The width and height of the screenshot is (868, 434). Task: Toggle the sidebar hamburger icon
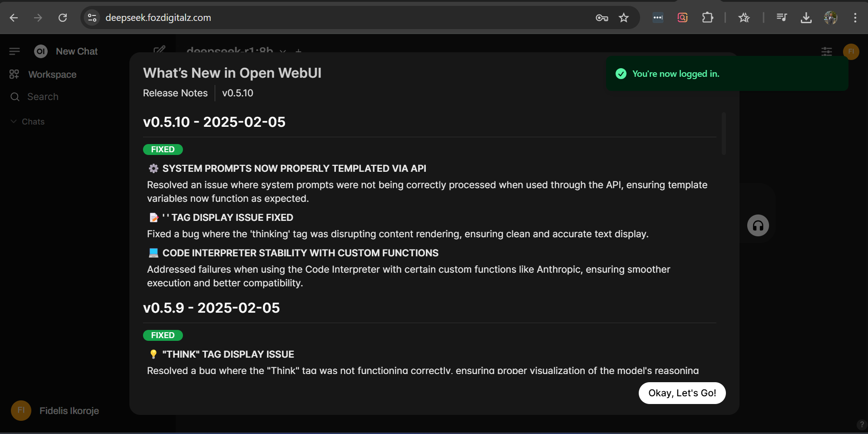15,51
